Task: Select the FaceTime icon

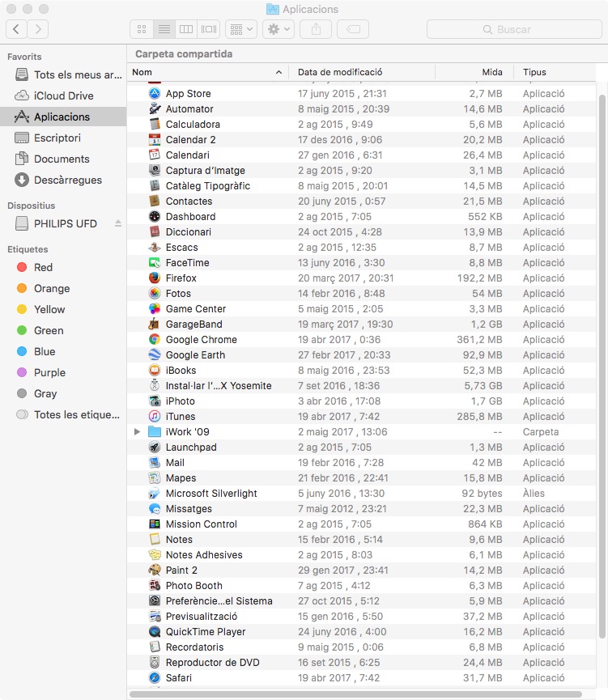Action: 155,262
